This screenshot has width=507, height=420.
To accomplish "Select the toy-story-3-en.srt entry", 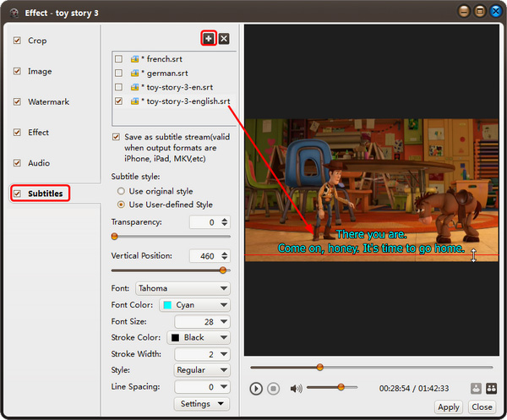I will pyautogui.click(x=175, y=87).
